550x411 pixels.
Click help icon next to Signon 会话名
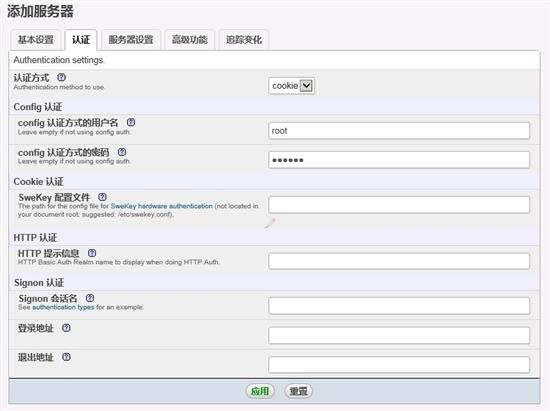pyautogui.click(x=90, y=298)
